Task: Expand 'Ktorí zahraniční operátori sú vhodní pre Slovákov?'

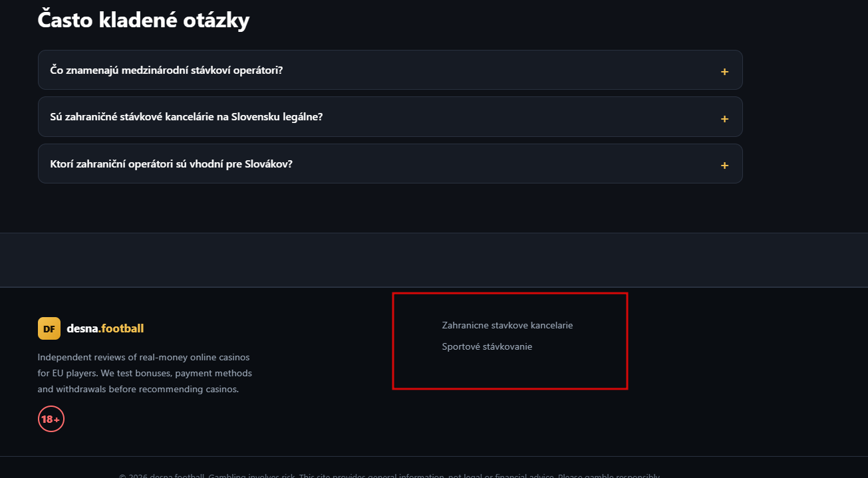Action: [x=171, y=164]
